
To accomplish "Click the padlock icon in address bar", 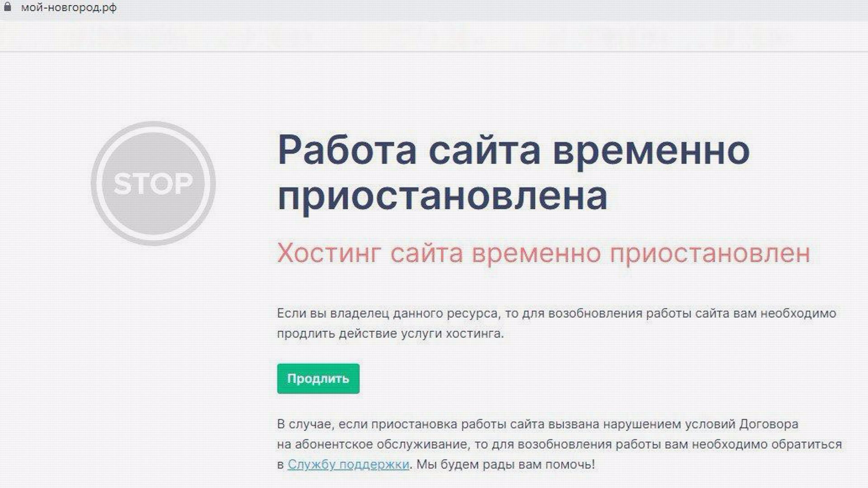I will (7, 7).
